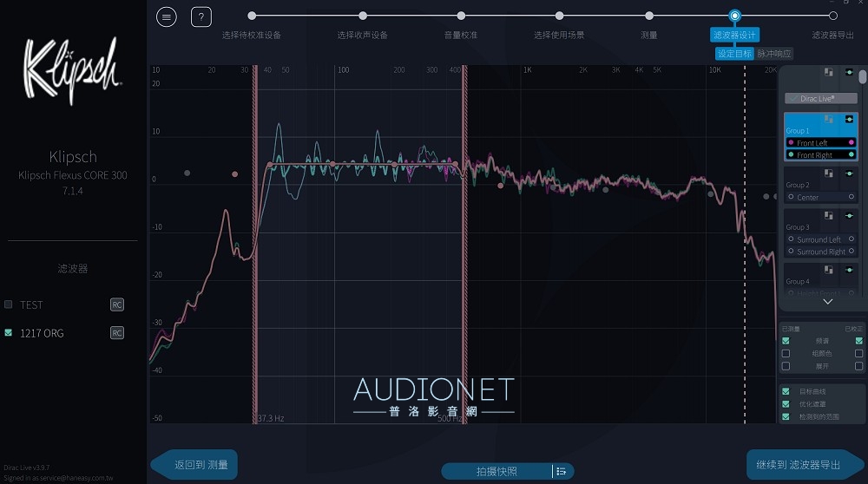Click the right 500 Hz correction range handle
Image resolution: width=868 pixels, height=484 pixels.
[465, 245]
